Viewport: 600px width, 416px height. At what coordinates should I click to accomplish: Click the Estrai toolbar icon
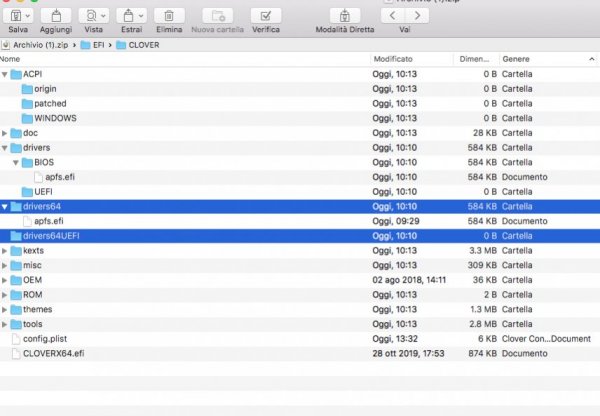129,16
